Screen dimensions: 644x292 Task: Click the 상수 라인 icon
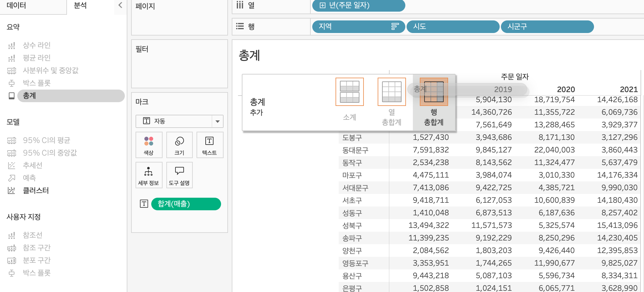(12, 45)
